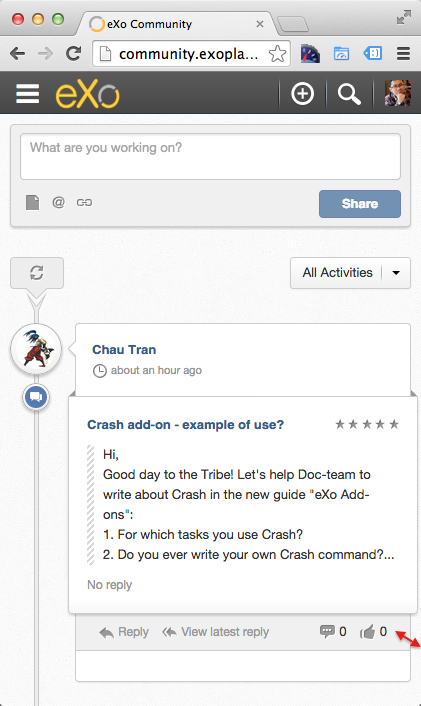Screen dimensions: 421x706
Task: Click the plus create icon in header
Action: click(303, 94)
